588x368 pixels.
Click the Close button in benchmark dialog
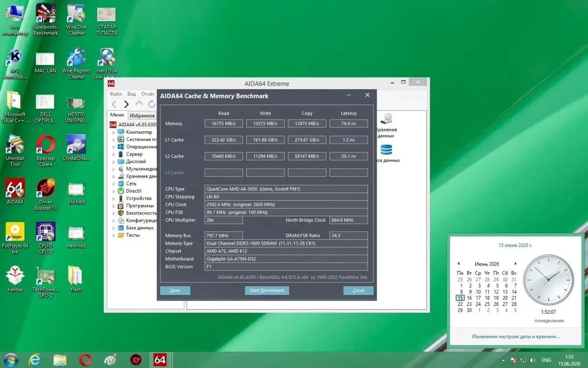(359, 291)
